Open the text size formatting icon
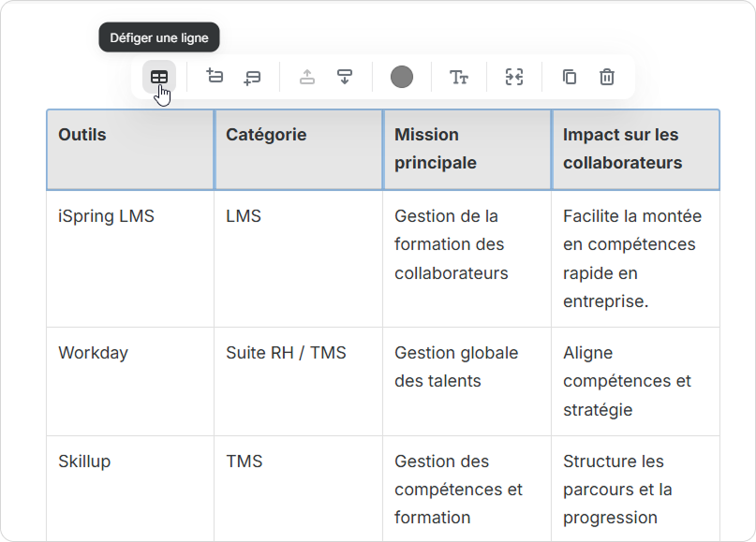The width and height of the screenshot is (756, 542). pos(458,77)
